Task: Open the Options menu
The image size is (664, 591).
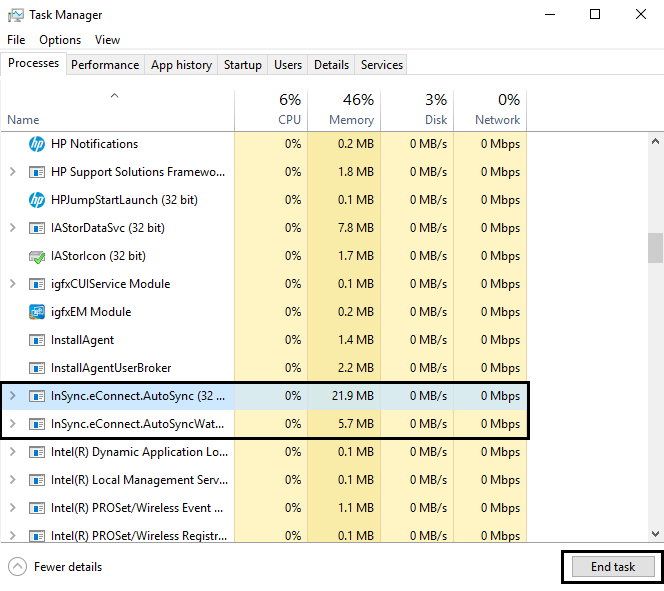Action: click(x=60, y=40)
